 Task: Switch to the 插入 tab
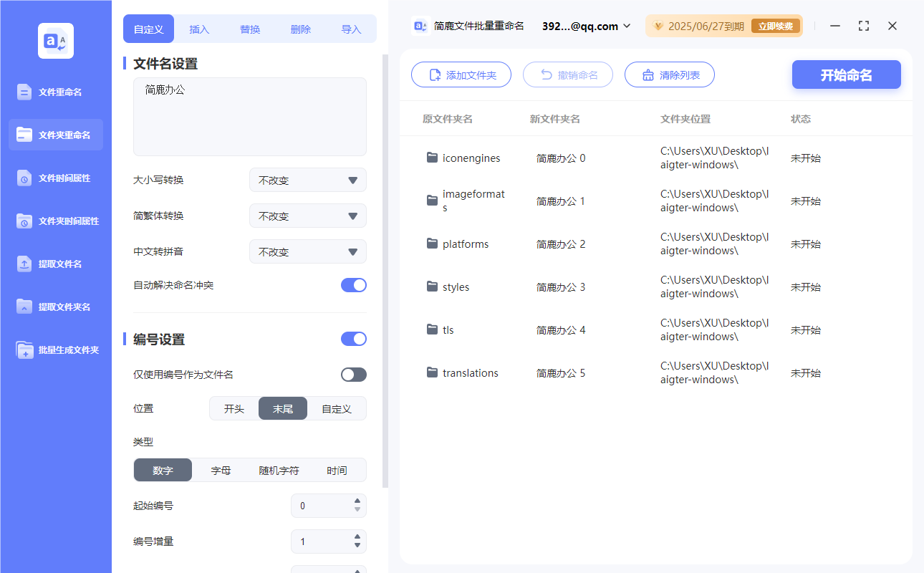click(198, 29)
